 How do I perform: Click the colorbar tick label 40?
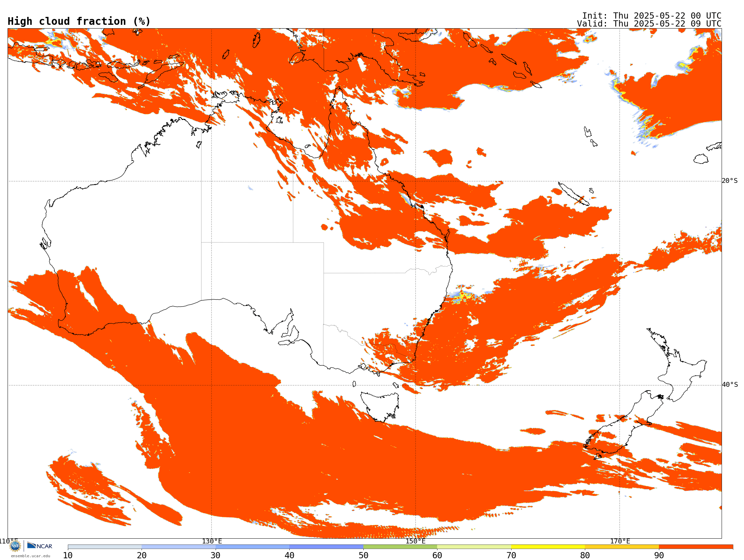click(289, 556)
